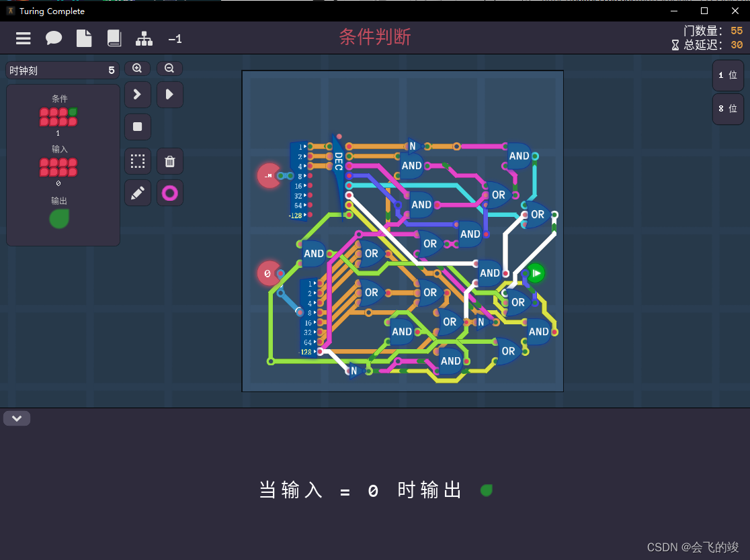Advance one tick with the step arrow

[x=137, y=94]
